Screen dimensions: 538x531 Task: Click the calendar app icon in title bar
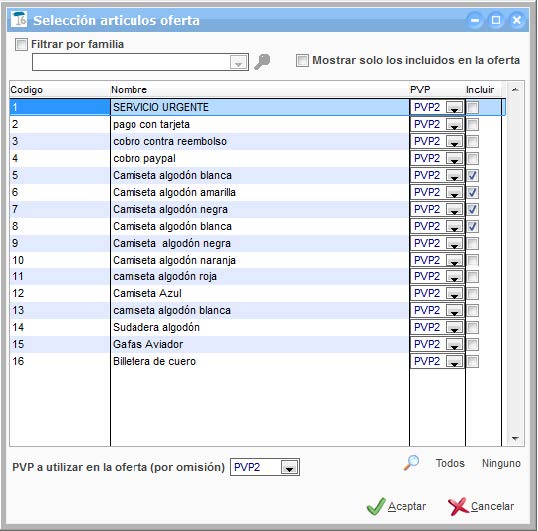coord(19,19)
